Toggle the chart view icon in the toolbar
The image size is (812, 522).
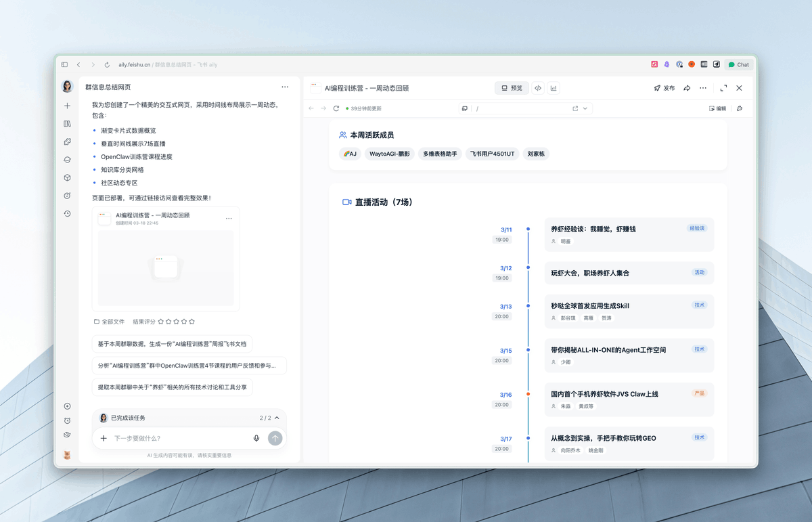click(x=553, y=87)
